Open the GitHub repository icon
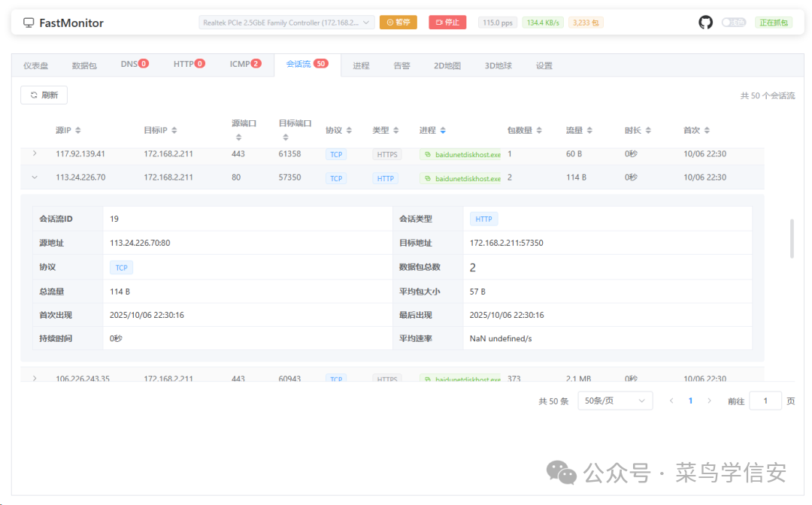 [x=705, y=23]
